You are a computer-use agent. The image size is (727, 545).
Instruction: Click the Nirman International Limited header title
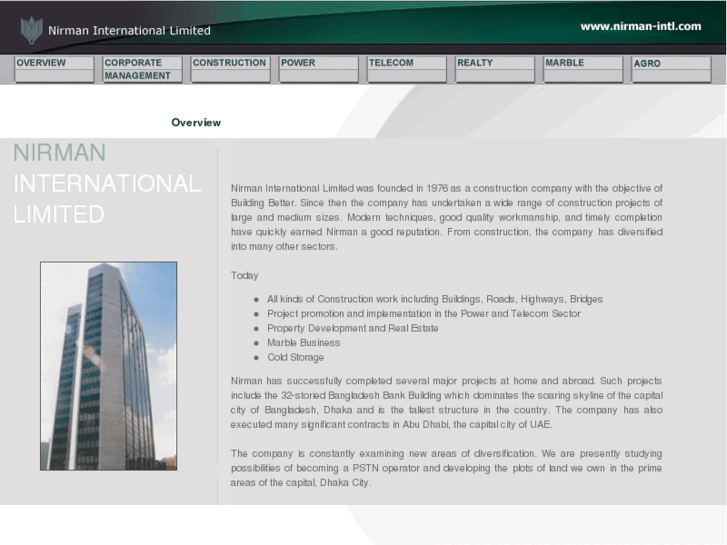coord(129,31)
